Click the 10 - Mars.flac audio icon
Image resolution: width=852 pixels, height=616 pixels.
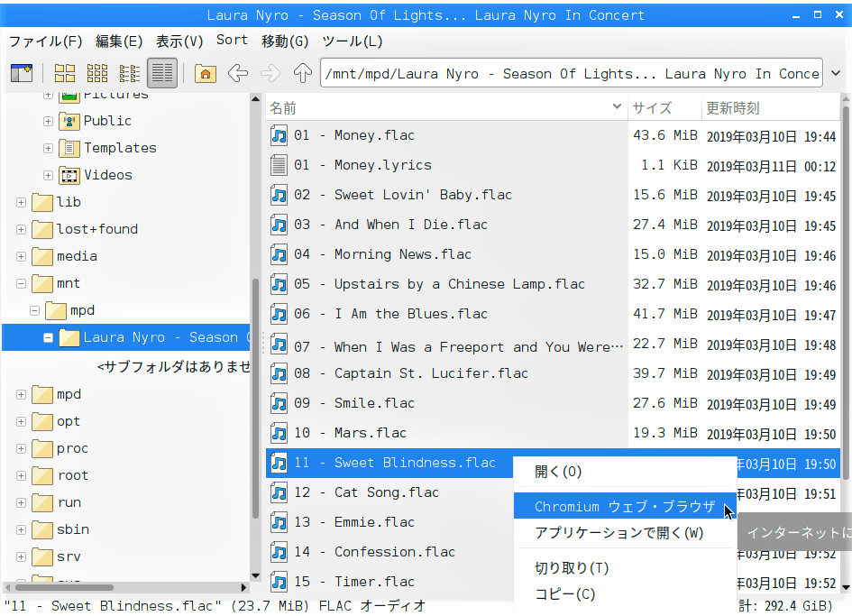coord(279,433)
